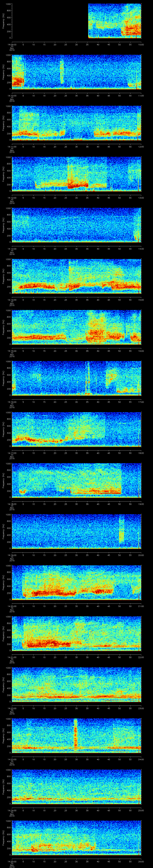Click the spectrogram panel starting at 14:11:00

[x=76, y=123]
